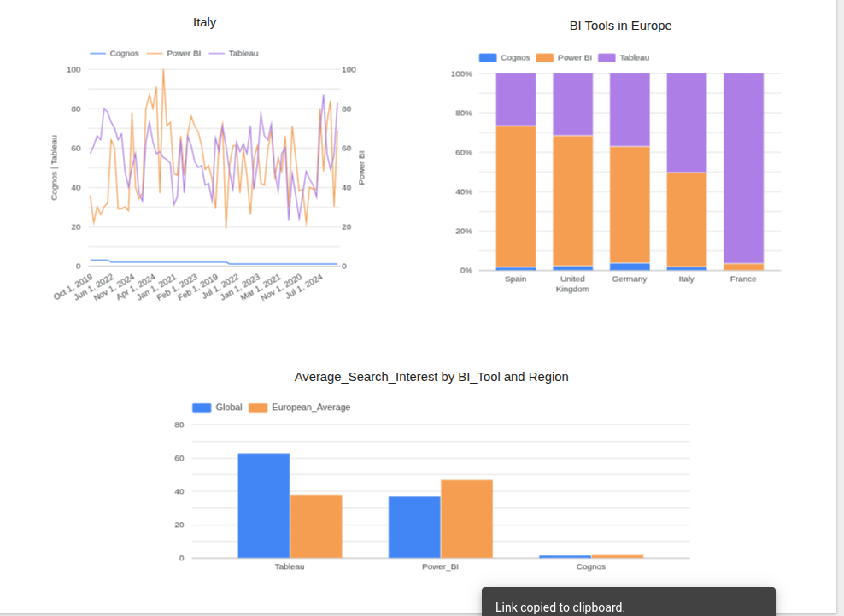This screenshot has height=616, width=844.
Task: Click the Cognos legend entry in Italy chart
Action: [114, 53]
